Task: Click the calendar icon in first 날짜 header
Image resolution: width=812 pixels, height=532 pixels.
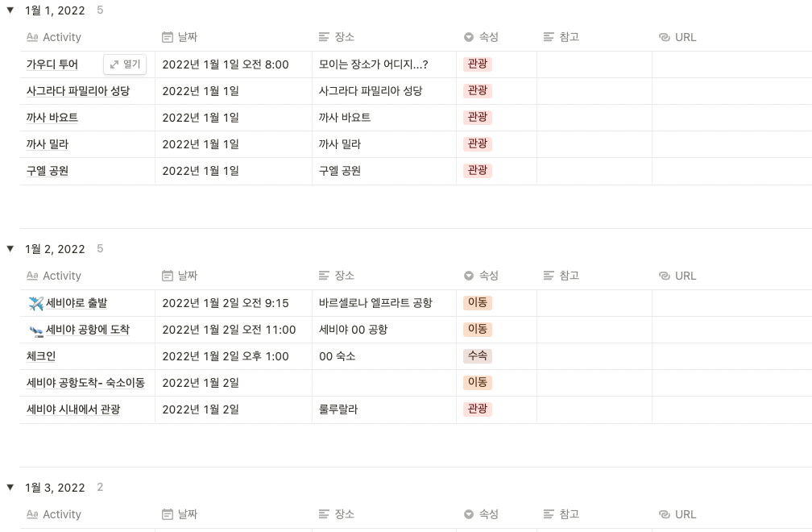Action: pyautogui.click(x=168, y=37)
